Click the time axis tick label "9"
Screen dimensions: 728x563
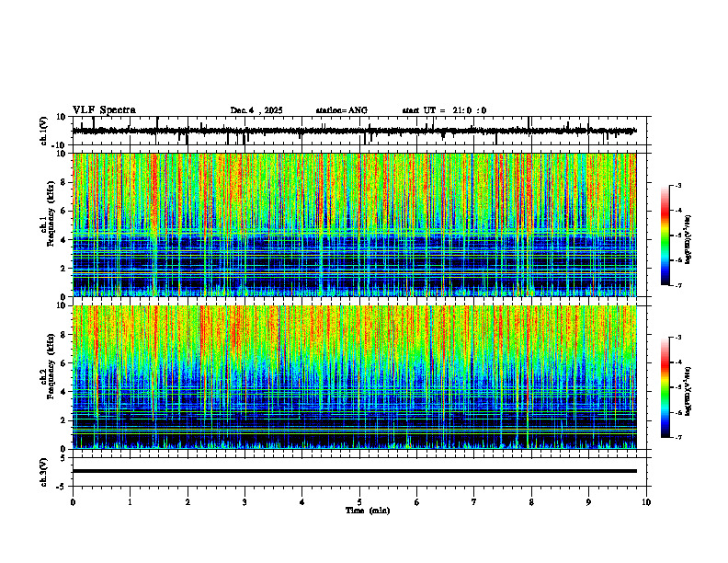coord(588,502)
